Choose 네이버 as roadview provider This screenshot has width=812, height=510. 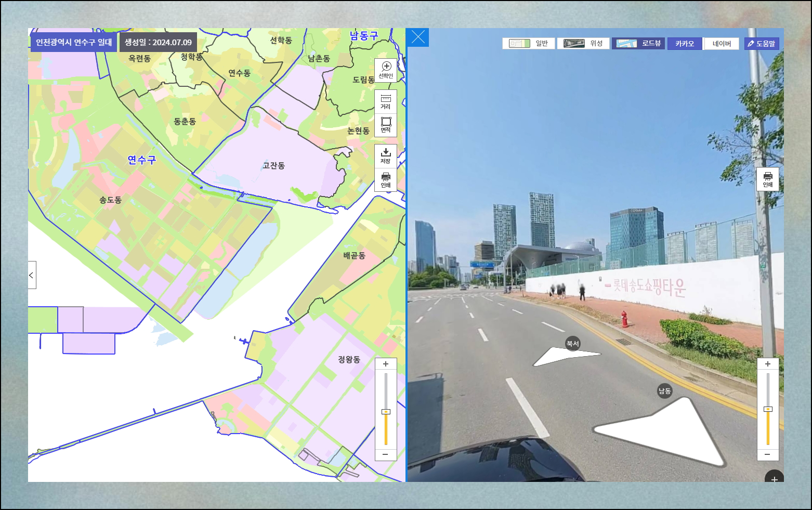click(722, 44)
